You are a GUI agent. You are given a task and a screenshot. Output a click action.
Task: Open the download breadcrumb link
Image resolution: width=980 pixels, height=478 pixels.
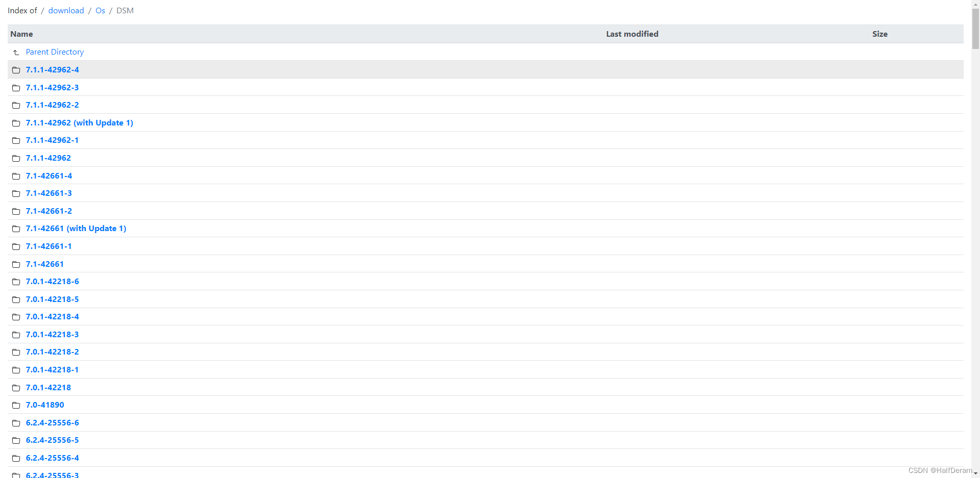(66, 11)
